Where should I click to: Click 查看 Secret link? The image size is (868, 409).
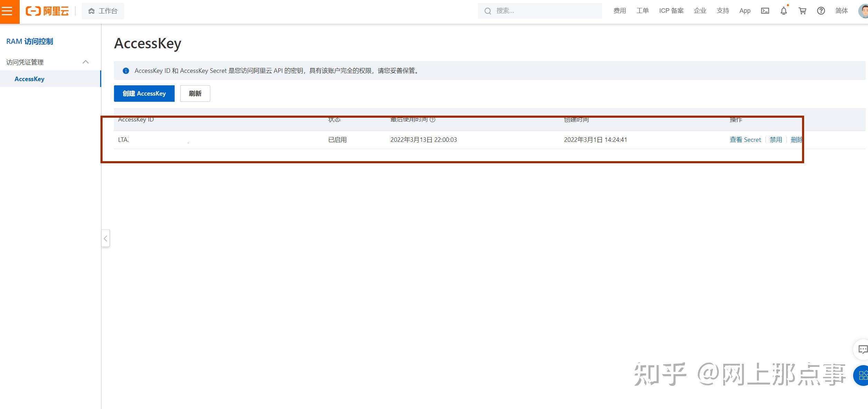click(745, 140)
